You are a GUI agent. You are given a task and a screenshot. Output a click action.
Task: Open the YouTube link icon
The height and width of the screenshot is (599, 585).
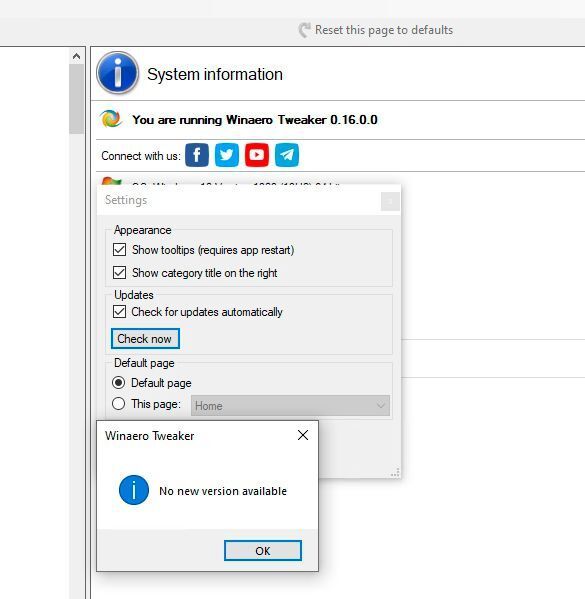coord(257,155)
